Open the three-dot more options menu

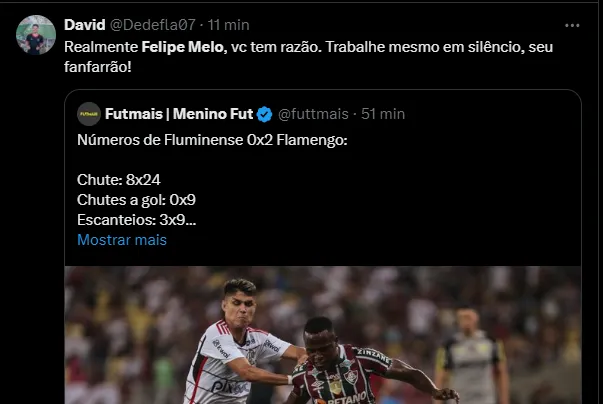click(x=572, y=25)
